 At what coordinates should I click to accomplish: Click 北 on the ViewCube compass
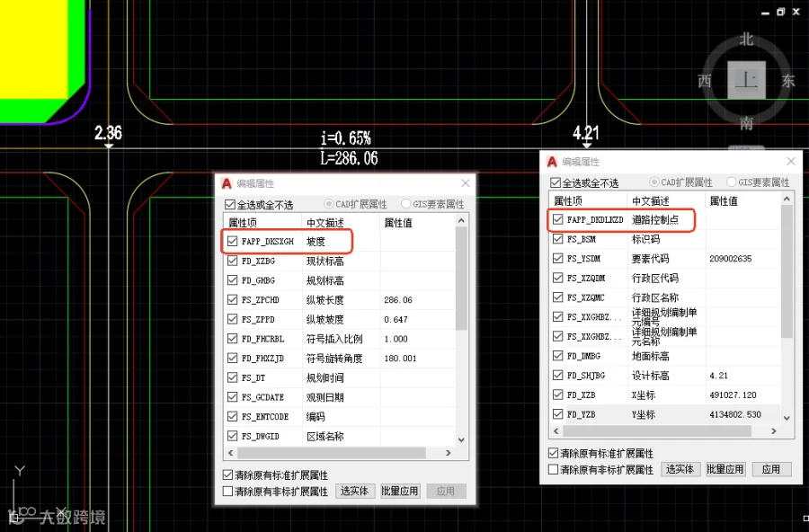pos(747,40)
